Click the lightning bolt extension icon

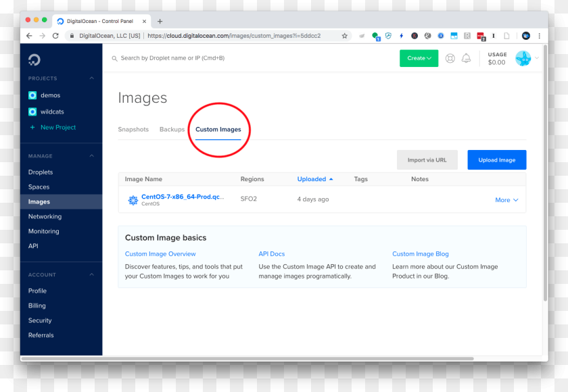pos(402,36)
